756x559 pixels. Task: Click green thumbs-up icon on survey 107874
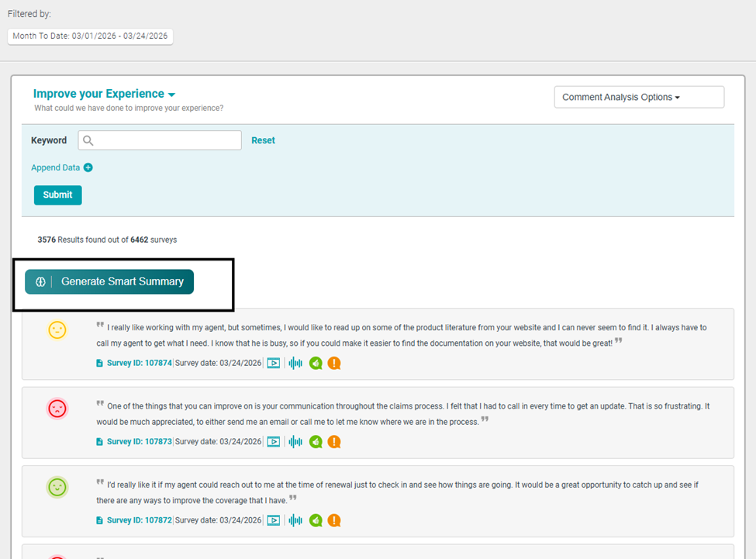pyautogui.click(x=316, y=363)
